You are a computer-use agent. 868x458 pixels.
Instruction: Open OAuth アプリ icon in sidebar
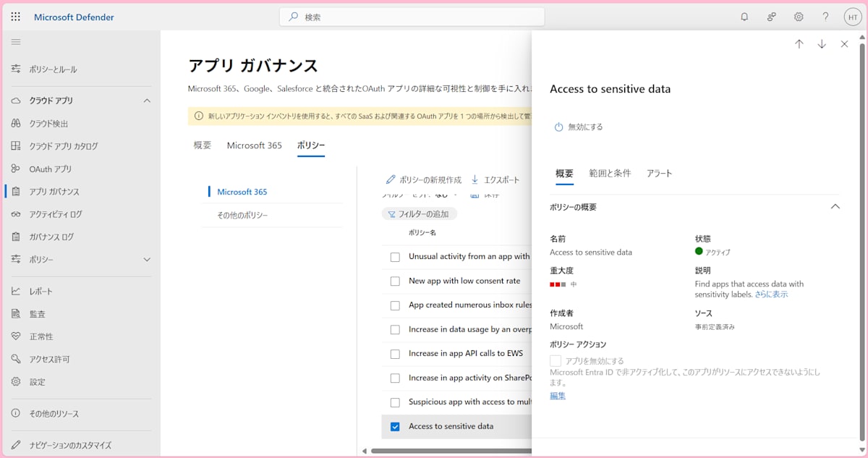pyautogui.click(x=16, y=169)
